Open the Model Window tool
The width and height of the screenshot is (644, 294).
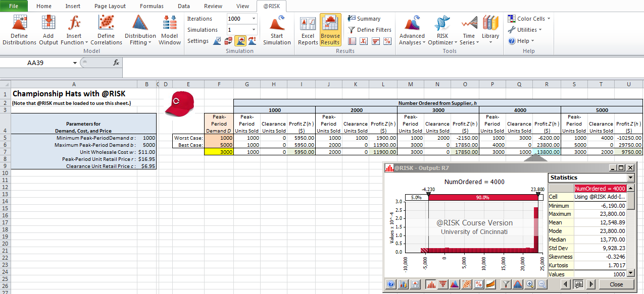(170, 30)
